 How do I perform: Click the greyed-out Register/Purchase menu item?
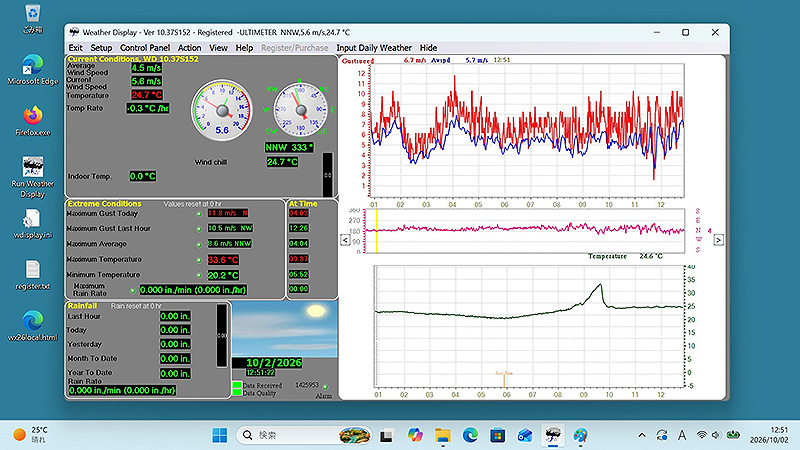(x=294, y=47)
